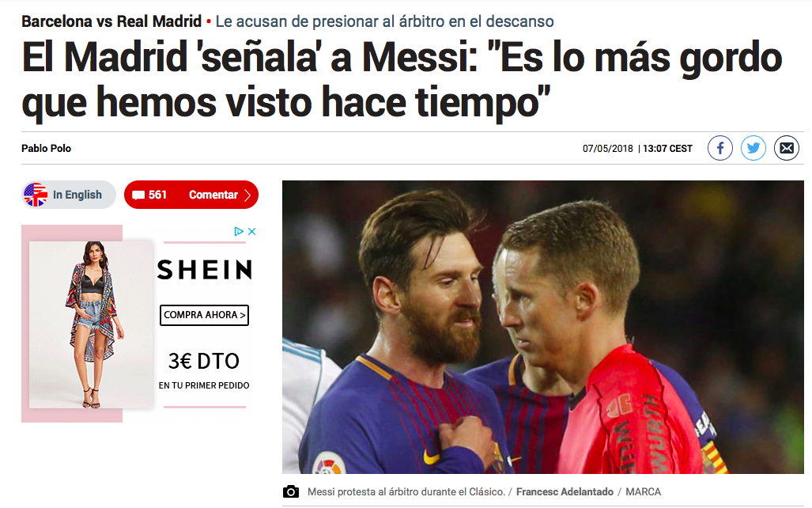
Task: Click the flag icon beside In English
Action: click(36, 195)
